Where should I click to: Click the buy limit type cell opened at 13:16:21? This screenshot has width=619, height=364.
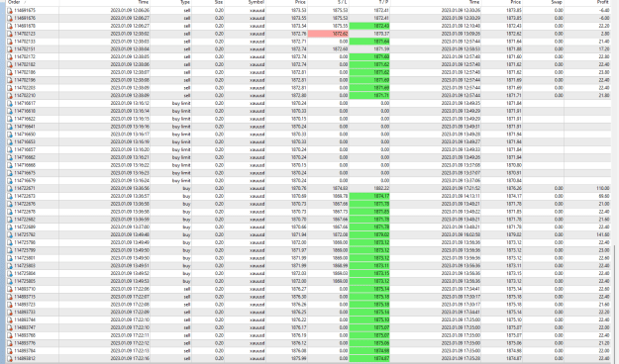click(181, 157)
